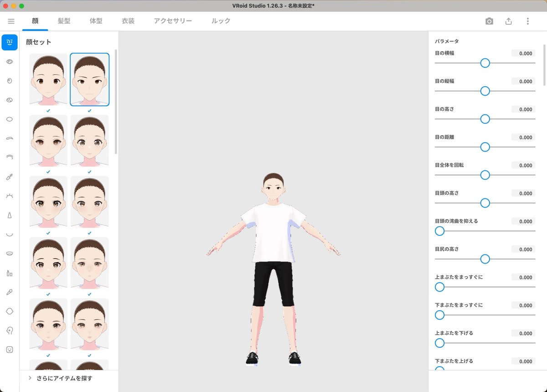The image size is (547, 392).
Task: Select the iris editing icon
Action: (10, 81)
